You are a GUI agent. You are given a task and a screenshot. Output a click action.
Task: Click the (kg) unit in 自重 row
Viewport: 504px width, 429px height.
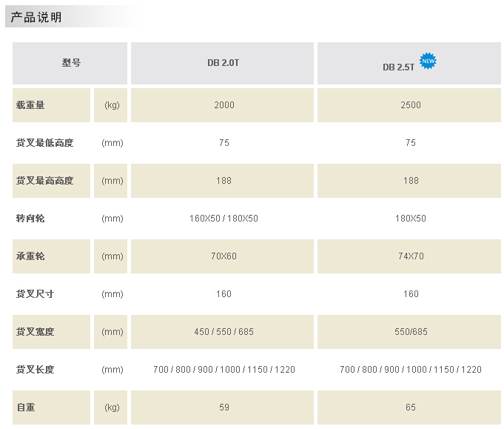pyautogui.click(x=112, y=408)
